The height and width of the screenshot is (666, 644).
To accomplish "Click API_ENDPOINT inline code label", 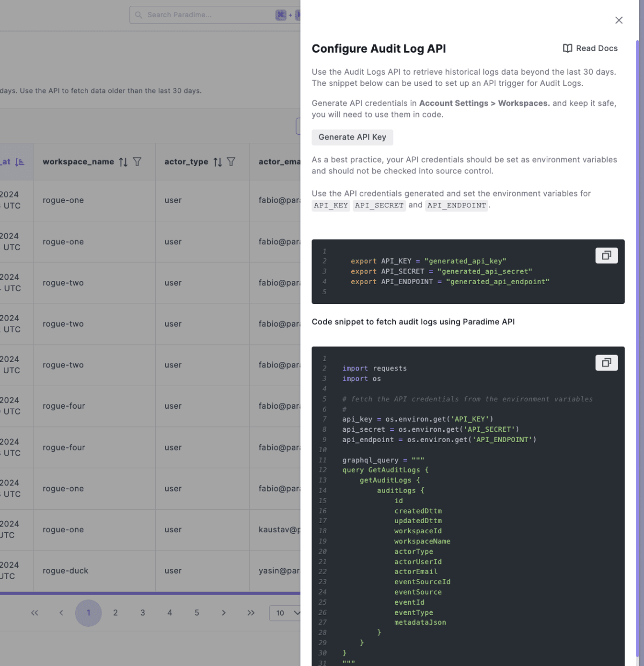I will pos(457,206).
